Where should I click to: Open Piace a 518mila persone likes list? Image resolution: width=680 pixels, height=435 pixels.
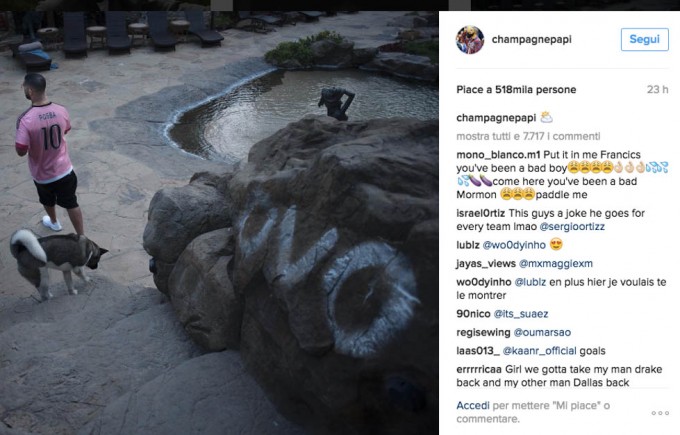[x=516, y=90]
